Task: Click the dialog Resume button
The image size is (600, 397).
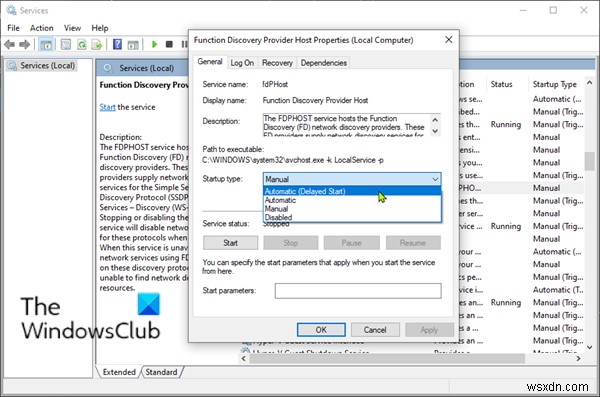Action: pos(413,243)
